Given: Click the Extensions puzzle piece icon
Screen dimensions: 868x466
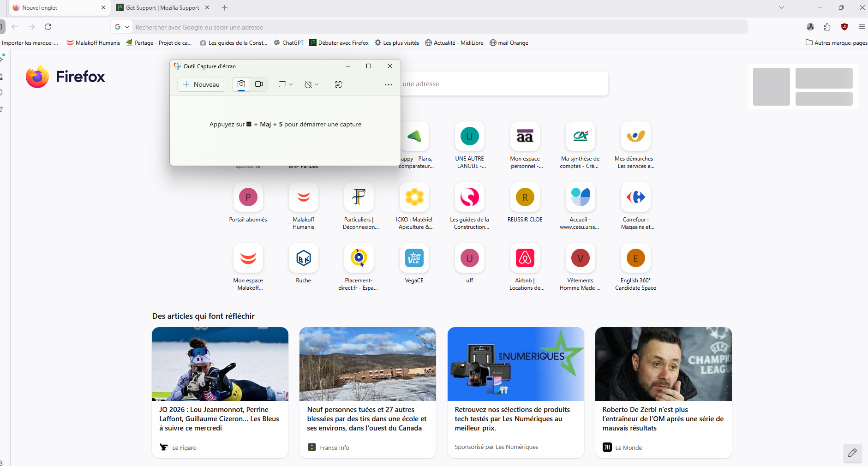Looking at the screenshot, I should (827, 27).
